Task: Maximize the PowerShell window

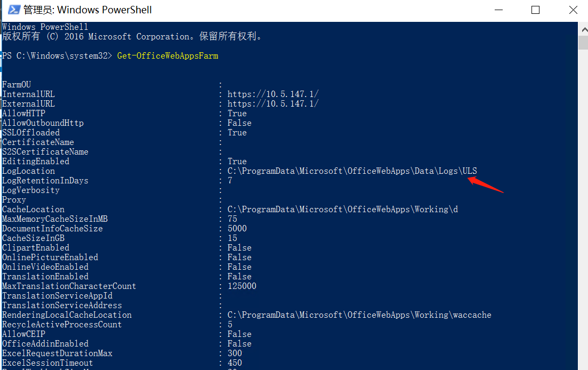Action: [x=536, y=10]
